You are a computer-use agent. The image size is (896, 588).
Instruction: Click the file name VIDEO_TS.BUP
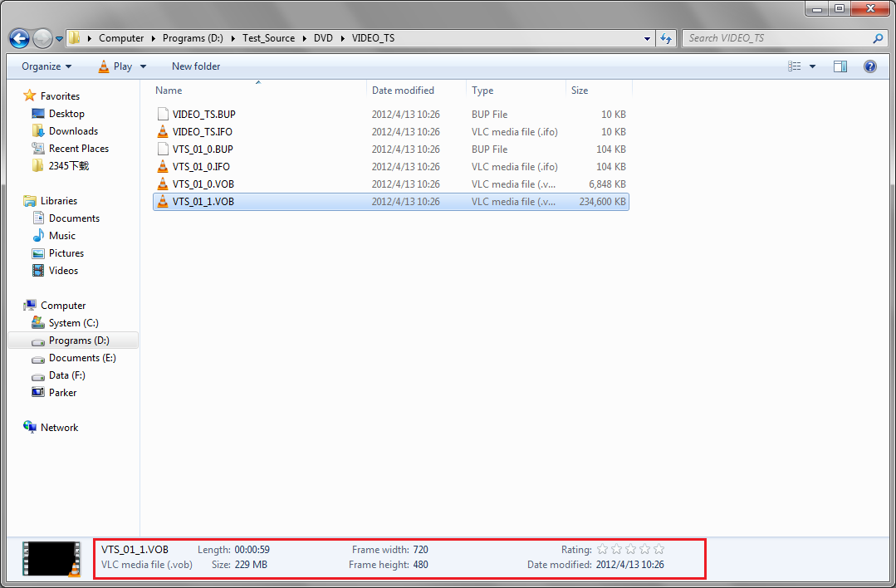(x=204, y=115)
